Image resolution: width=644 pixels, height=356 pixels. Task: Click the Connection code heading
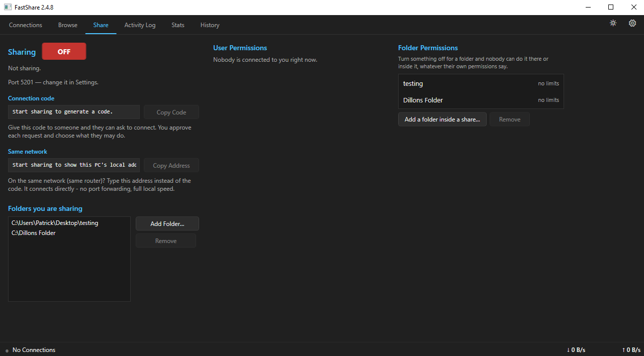tap(31, 98)
